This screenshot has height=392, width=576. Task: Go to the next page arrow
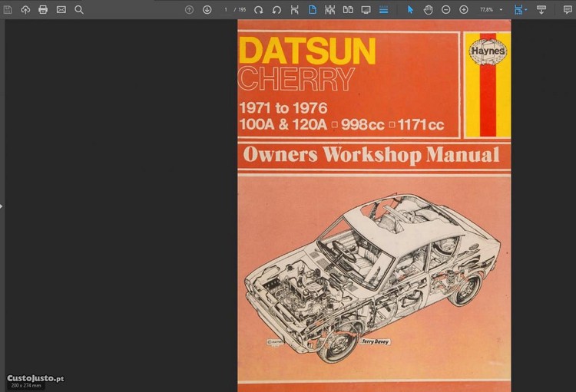[207, 10]
